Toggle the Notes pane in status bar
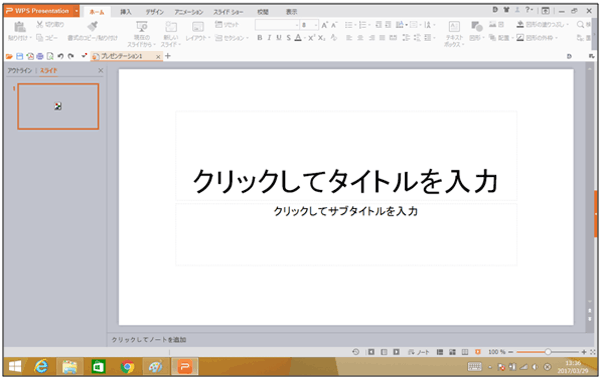This screenshot has height=378, width=600. [x=419, y=352]
